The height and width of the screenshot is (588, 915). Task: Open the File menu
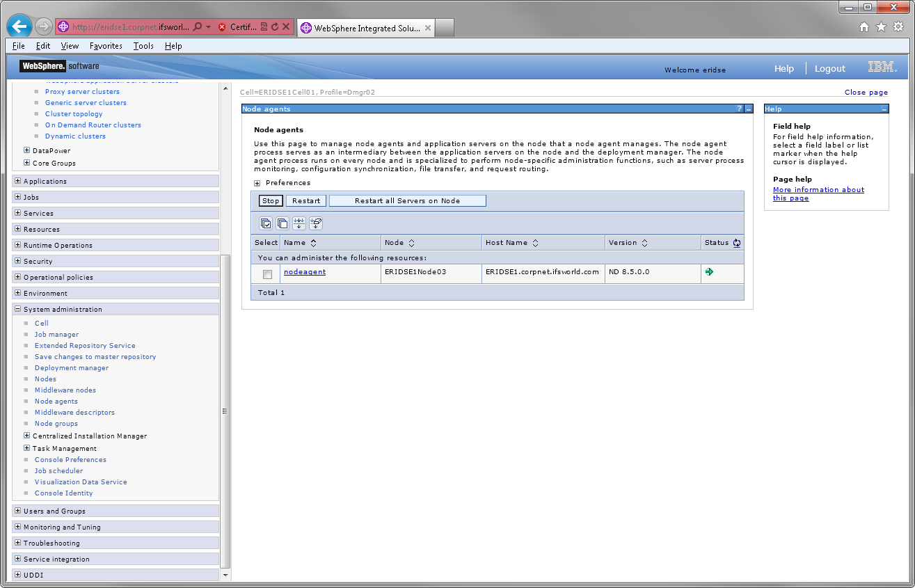point(19,46)
